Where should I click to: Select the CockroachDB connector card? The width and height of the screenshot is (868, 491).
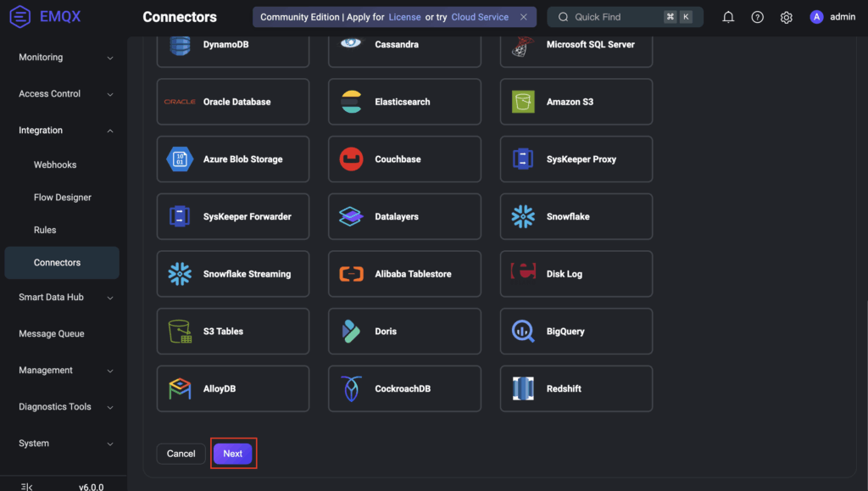[x=404, y=388]
